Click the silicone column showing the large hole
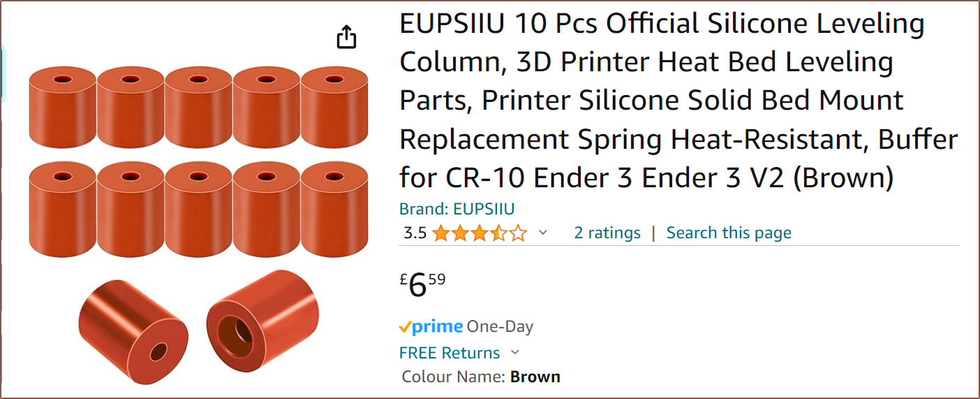 click(x=262, y=321)
